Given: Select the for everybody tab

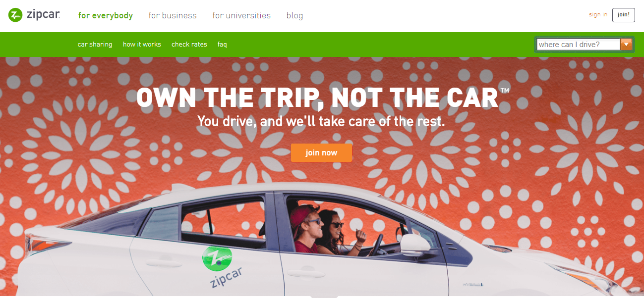Looking at the screenshot, I should 106,15.
